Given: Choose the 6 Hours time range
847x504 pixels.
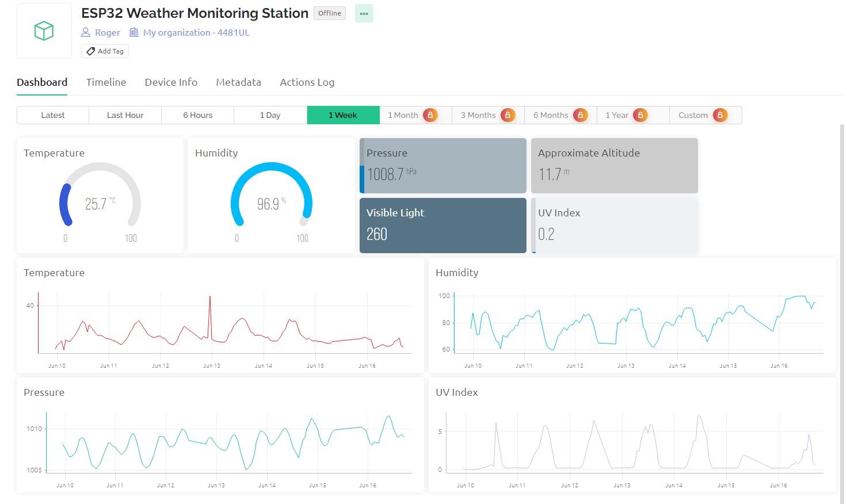Looking at the screenshot, I should tap(197, 115).
